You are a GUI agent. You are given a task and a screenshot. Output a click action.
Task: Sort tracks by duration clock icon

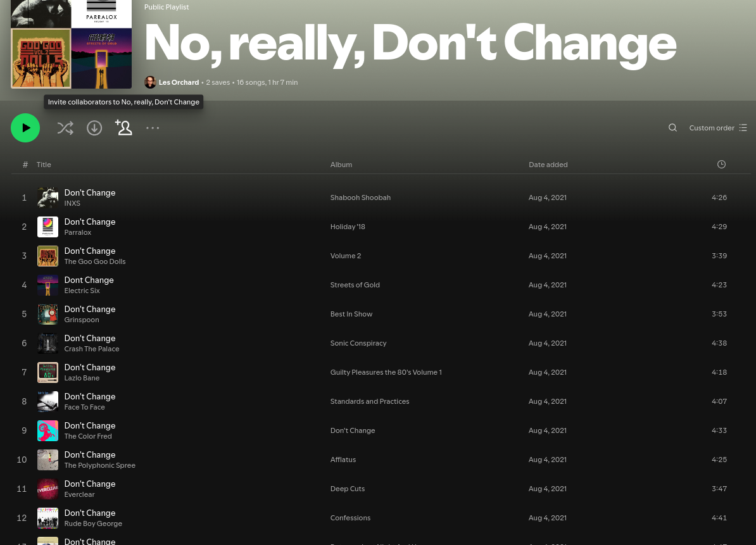[x=721, y=165]
